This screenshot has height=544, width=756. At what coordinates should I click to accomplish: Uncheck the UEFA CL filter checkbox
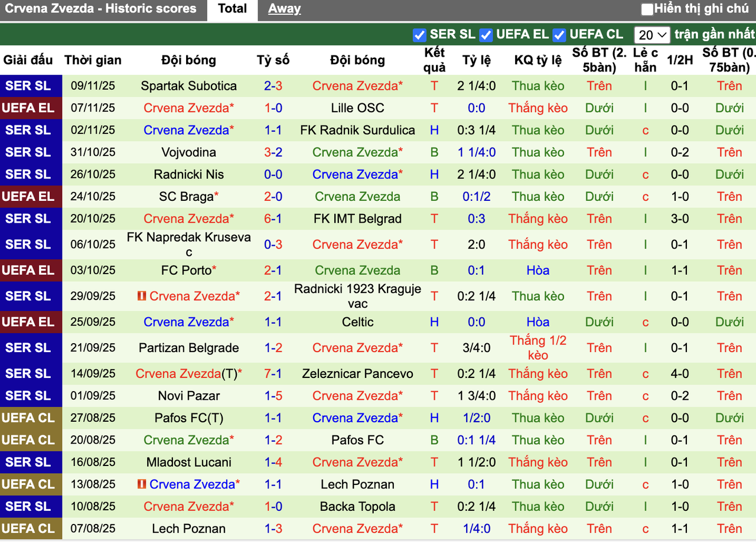(559, 35)
